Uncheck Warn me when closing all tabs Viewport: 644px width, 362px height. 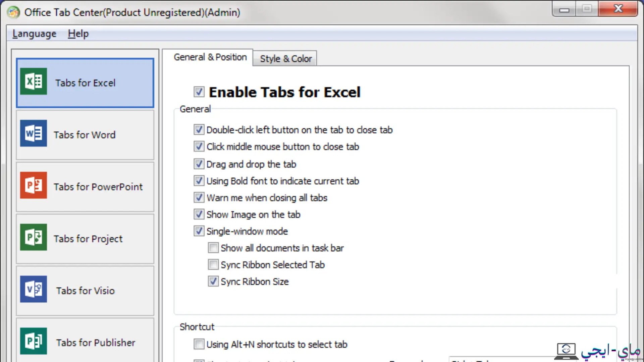(x=199, y=197)
